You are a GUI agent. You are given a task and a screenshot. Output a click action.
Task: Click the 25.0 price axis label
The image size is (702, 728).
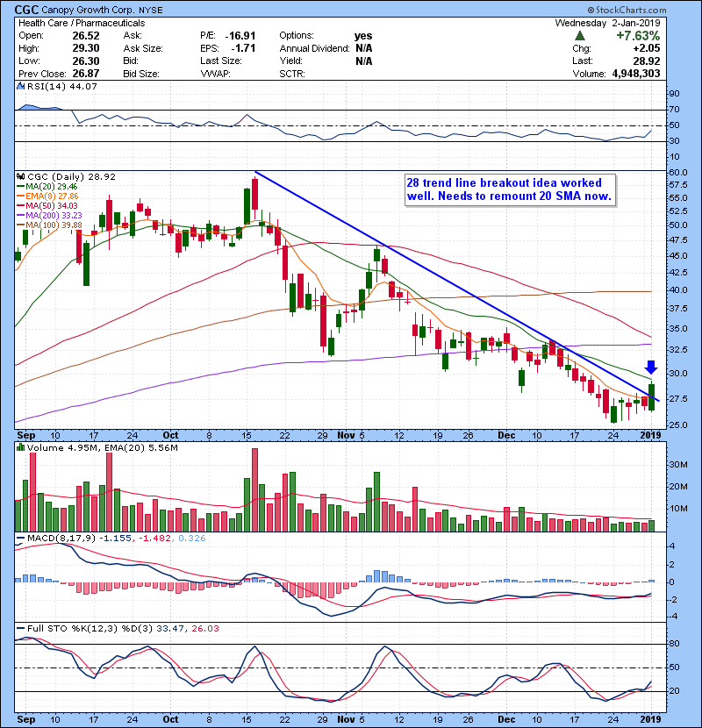tap(677, 425)
